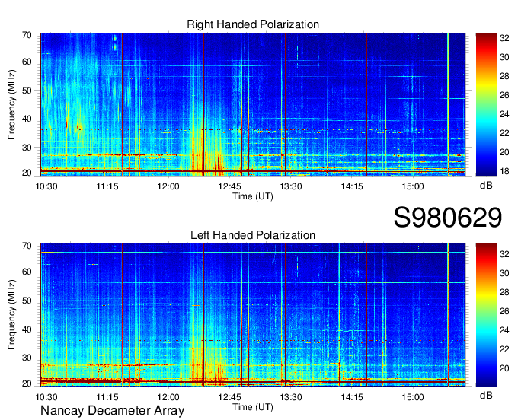The height and width of the screenshot is (420, 518).
Task: Click the color bar beside the left-handed plot
Action: pos(486,315)
